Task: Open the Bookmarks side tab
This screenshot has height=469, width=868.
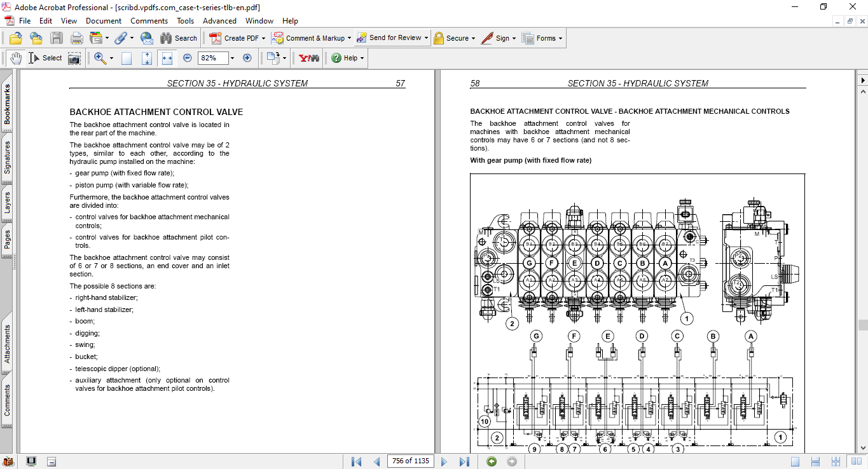Action: [x=7, y=104]
